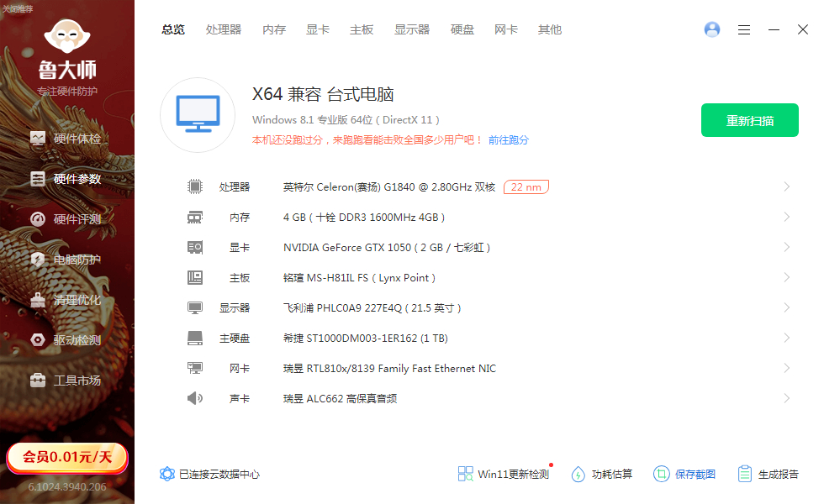Click CPU text 英特尔 Celeron G1840

click(x=388, y=186)
